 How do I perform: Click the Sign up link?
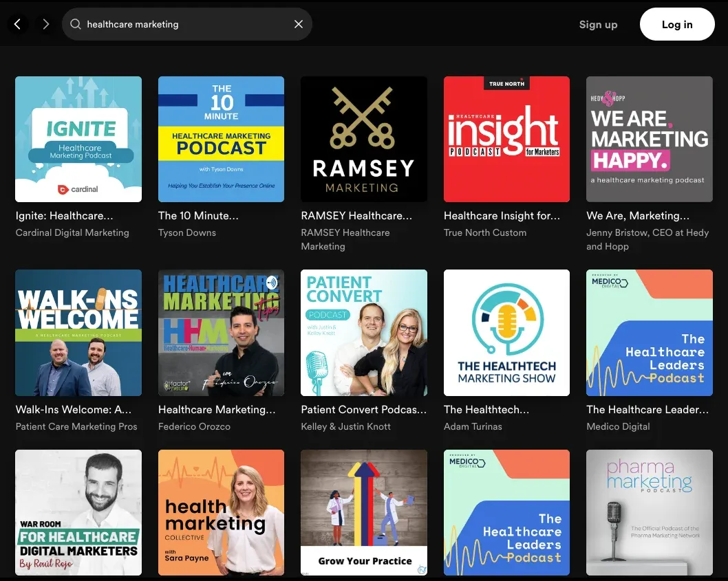coord(598,25)
